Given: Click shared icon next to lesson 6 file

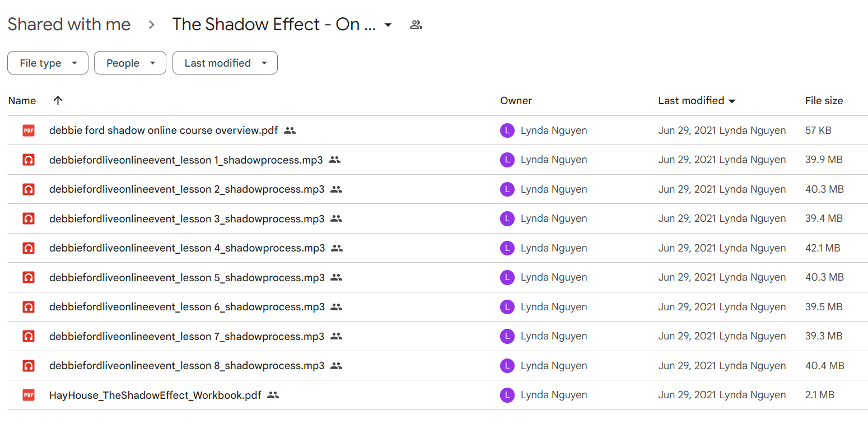Looking at the screenshot, I should 336,307.
